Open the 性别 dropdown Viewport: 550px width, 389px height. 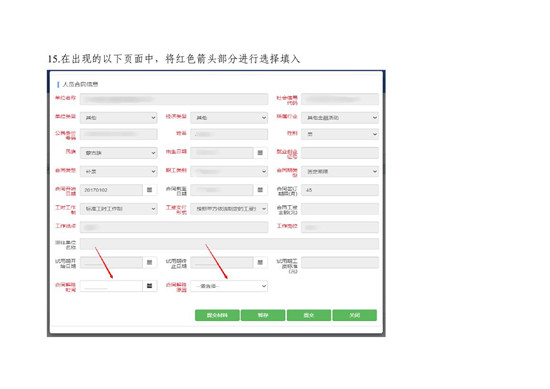pos(340,134)
